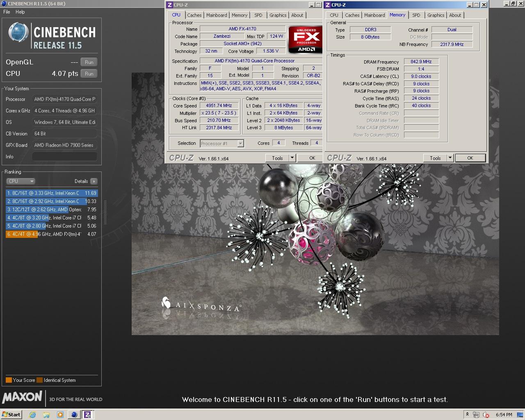
Task: Click the panel divider grip handle
Action: point(105,212)
